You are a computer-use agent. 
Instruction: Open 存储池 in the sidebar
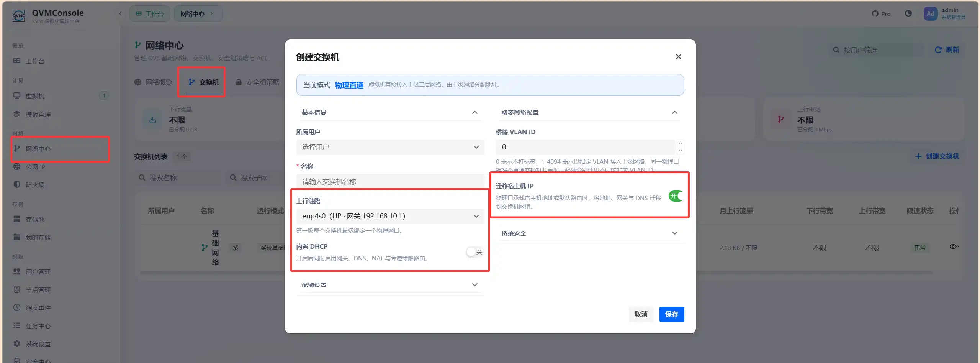point(61,219)
